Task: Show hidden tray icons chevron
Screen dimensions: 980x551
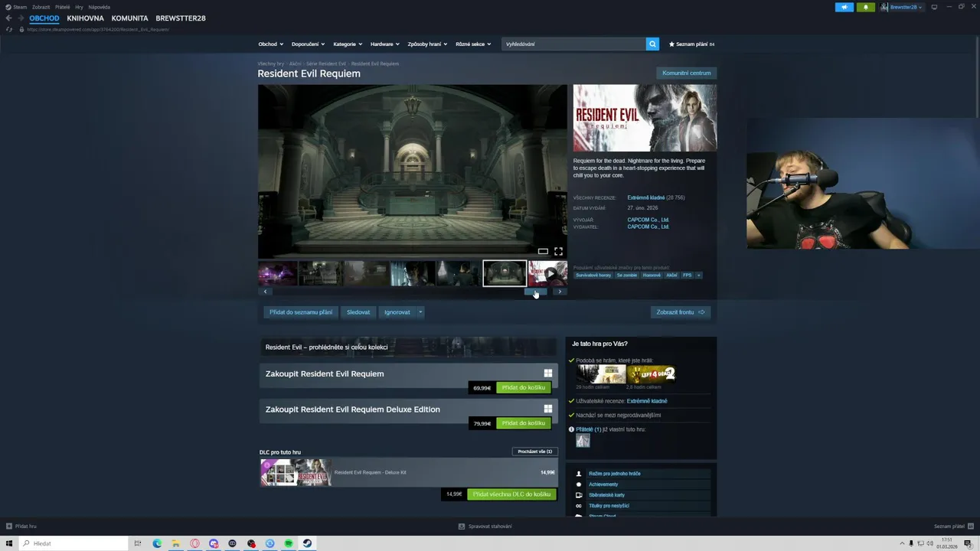Action: coord(901,543)
